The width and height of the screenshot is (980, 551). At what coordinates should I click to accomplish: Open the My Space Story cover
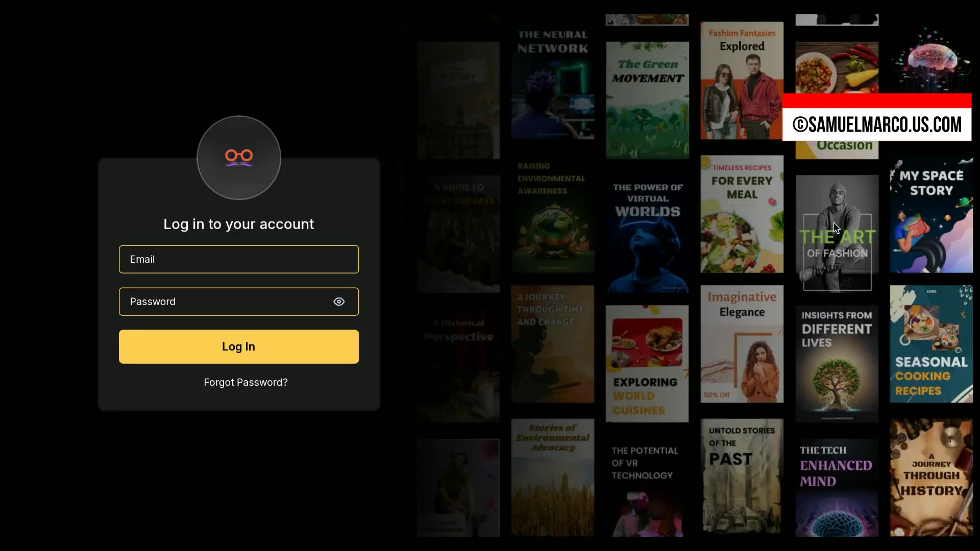[x=932, y=214]
